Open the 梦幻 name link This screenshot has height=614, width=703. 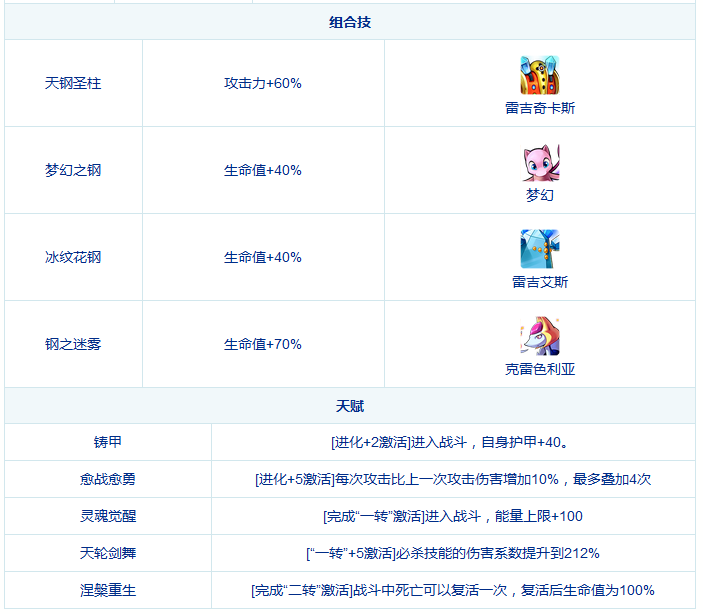point(540,195)
